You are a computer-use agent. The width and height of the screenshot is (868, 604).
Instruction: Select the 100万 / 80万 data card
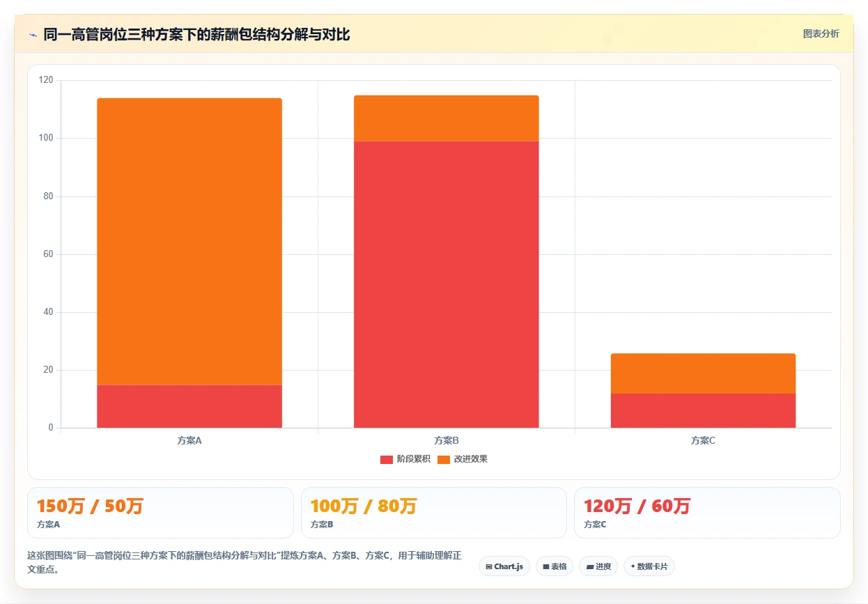[x=434, y=513]
